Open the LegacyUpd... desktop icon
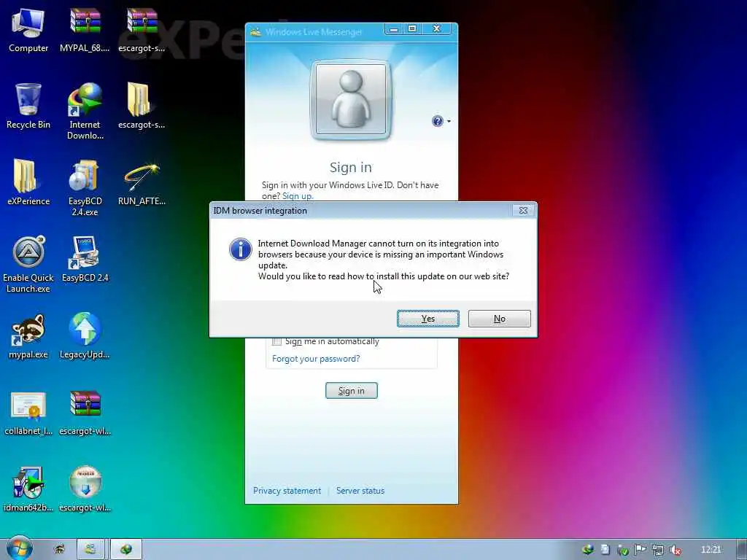 click(x=85, y=335)
